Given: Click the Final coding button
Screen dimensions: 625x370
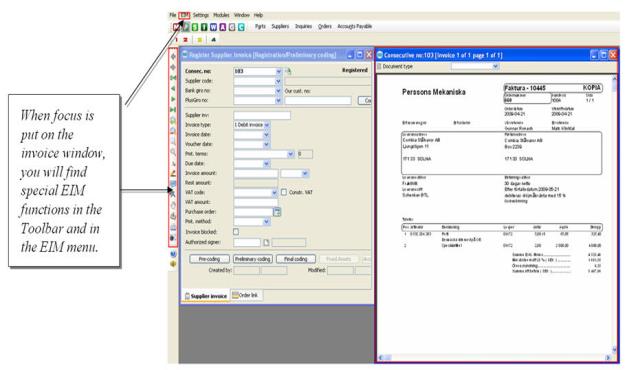Looking at the screenshot, I should click(x=296, y=259).
